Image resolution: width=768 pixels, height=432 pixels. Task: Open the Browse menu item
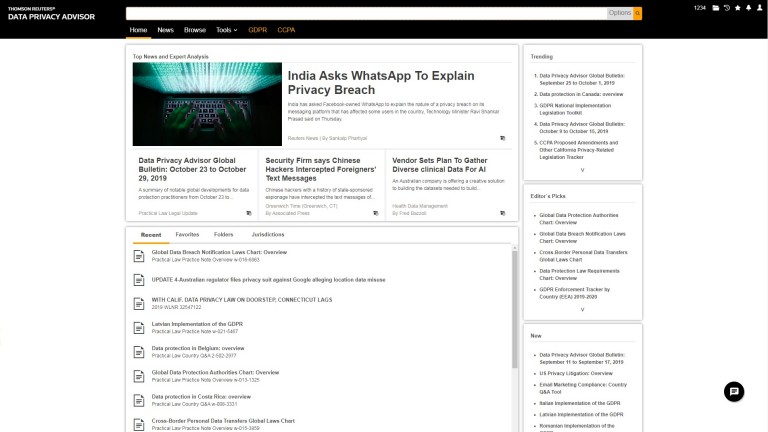tap(194, 30)
